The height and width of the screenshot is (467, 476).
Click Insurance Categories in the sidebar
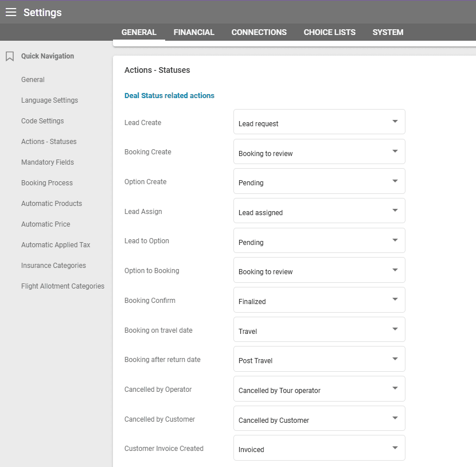tap(53, 266)
